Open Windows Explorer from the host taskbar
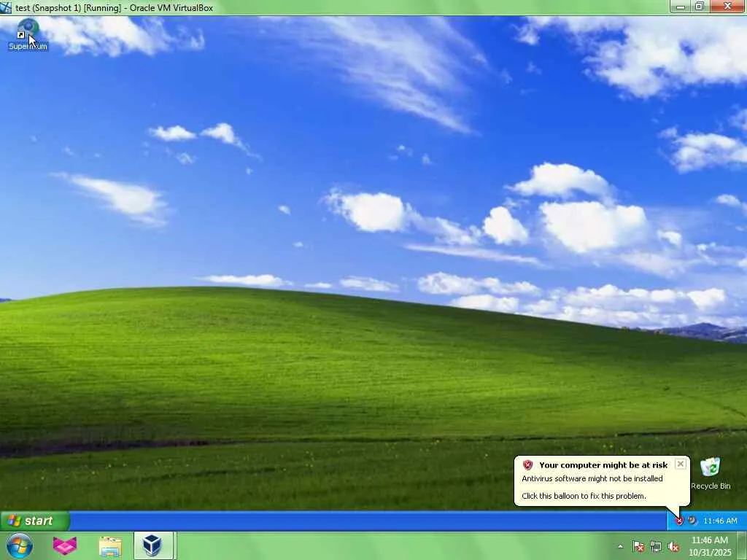The width and height of the screenshot is (747, 560). [110, 546]
